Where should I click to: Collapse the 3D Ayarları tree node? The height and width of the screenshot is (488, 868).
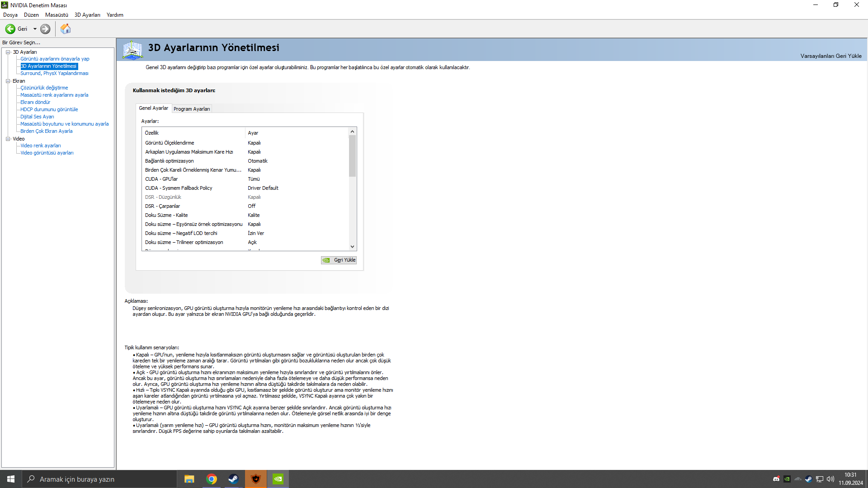click(x=8, y=52)
